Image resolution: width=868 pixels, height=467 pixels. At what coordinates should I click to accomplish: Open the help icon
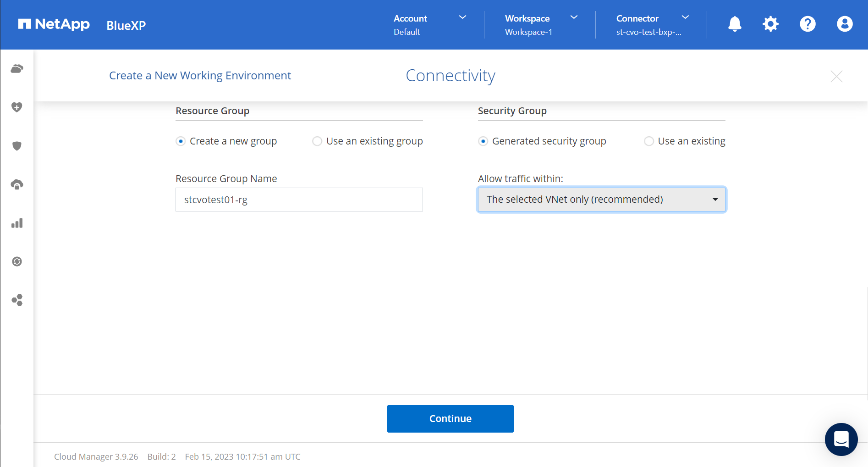pos(808,24)
